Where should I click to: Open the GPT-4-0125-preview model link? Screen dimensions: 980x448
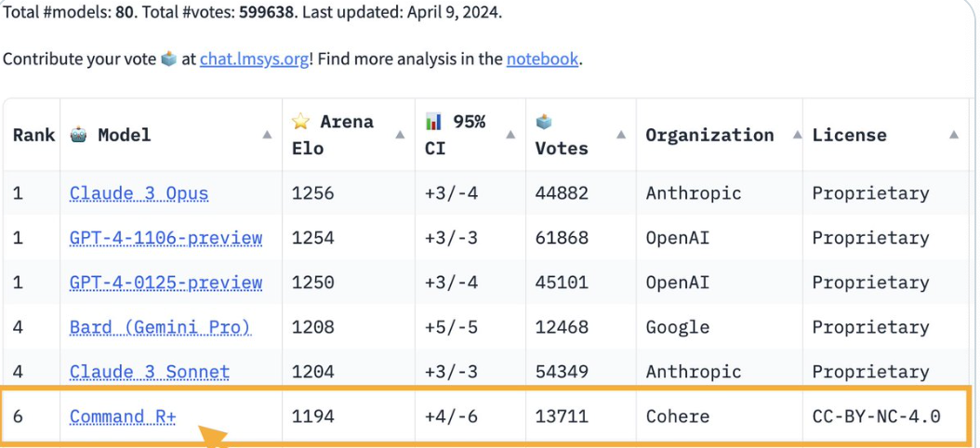(166, 283)
